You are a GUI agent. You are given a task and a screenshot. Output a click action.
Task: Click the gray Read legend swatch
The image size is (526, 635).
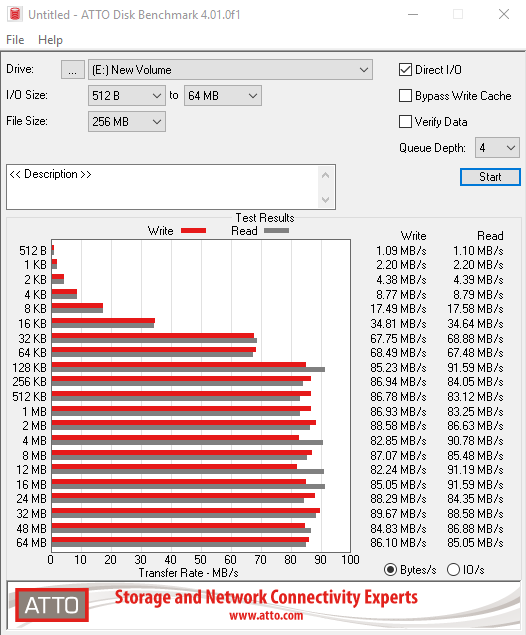pyautogui.click(x=276, y=230)
